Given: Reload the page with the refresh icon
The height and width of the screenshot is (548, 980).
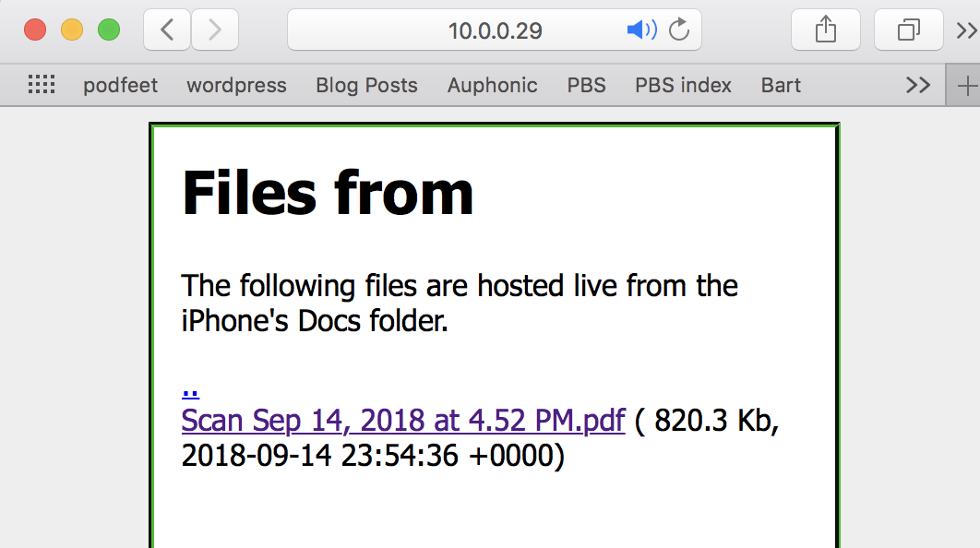Looking at the screenshot, I should point(679,30).
